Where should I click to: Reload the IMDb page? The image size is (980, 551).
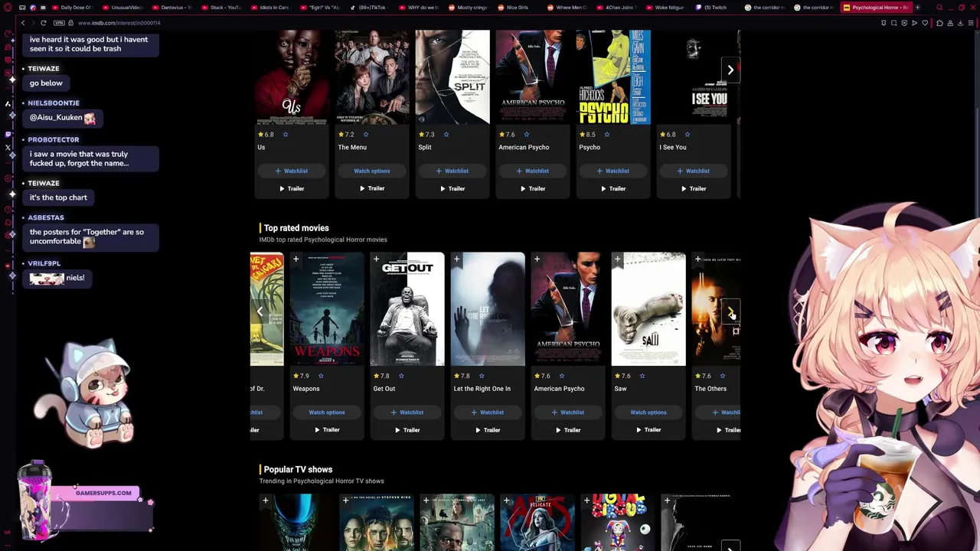point(44,23)
